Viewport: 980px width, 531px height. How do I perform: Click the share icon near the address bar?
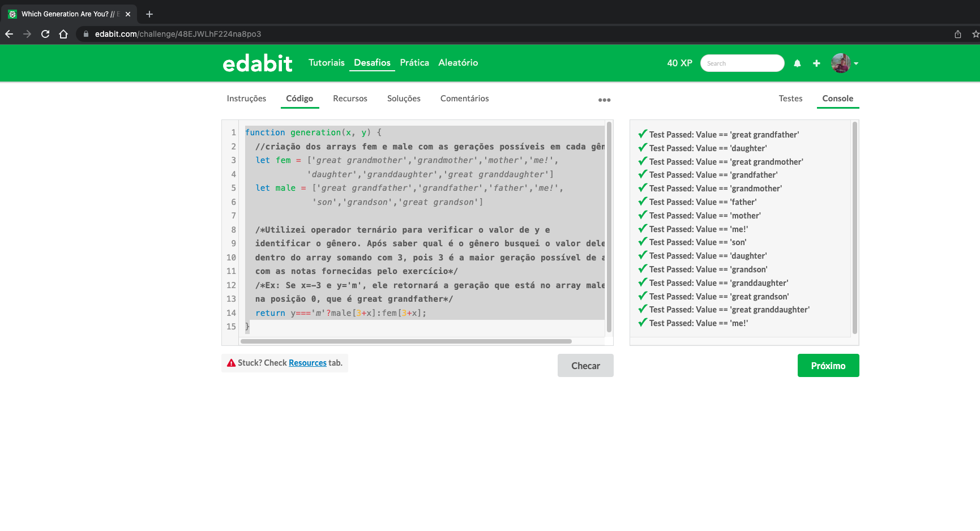957,34
